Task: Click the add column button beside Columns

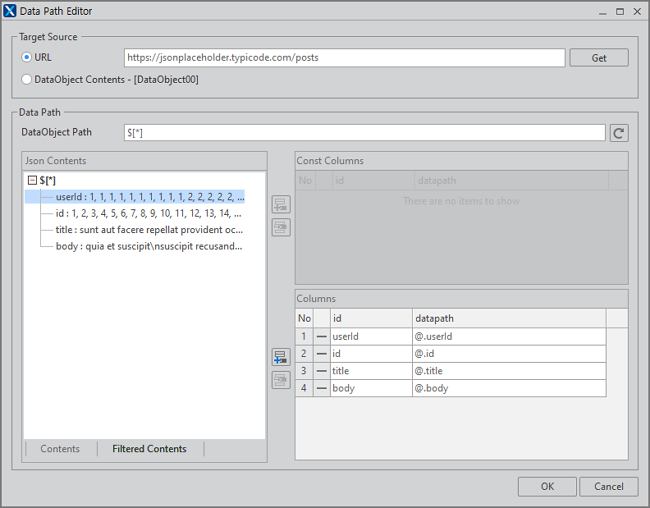Action: pos(281,357)
